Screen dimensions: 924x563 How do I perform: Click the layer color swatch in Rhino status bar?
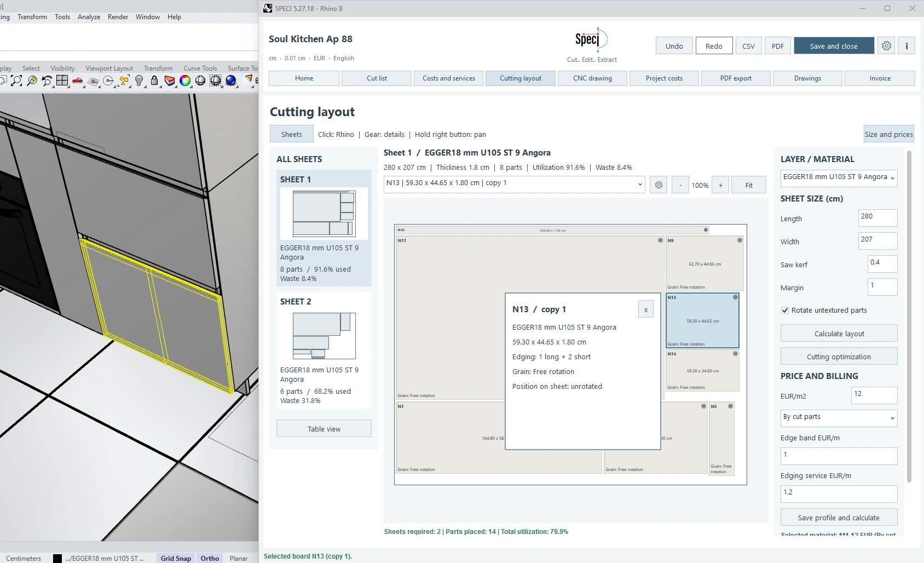coord(57,559)
